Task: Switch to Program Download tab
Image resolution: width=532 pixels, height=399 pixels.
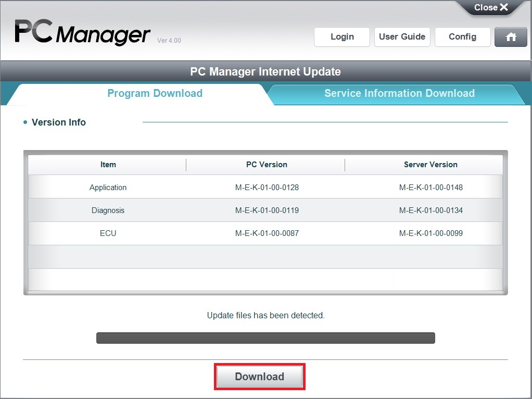Action: coord(155,93)
